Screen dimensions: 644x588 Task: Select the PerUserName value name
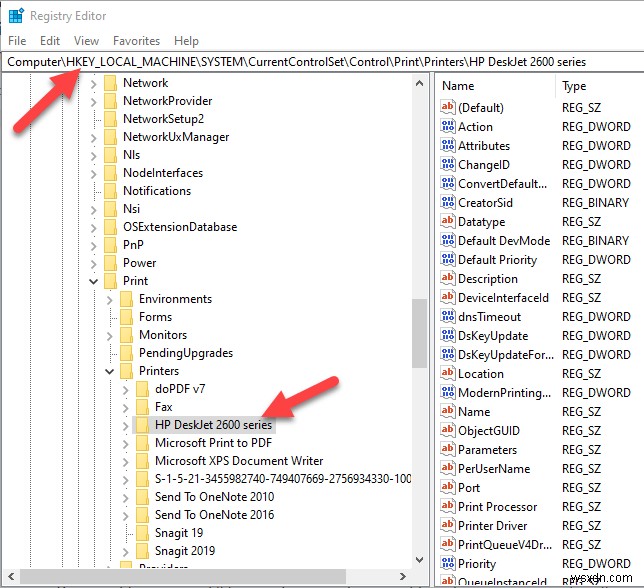click(x=494, y=469)
